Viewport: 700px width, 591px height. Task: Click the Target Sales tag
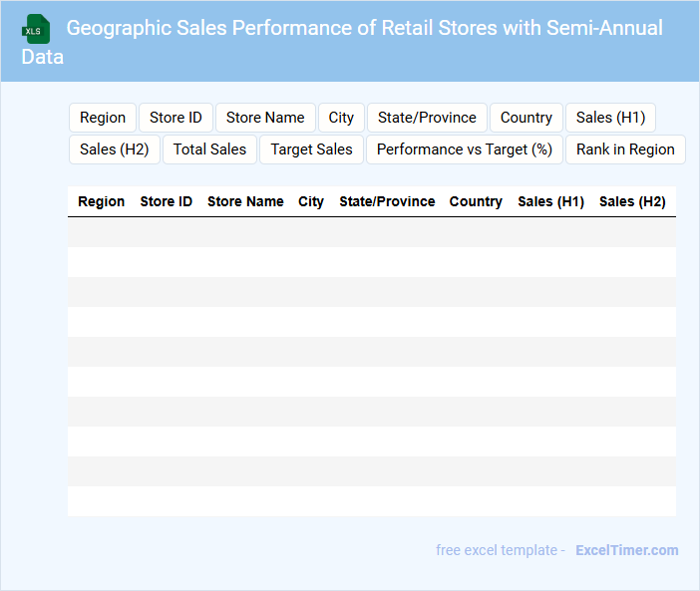click(311, 149)
